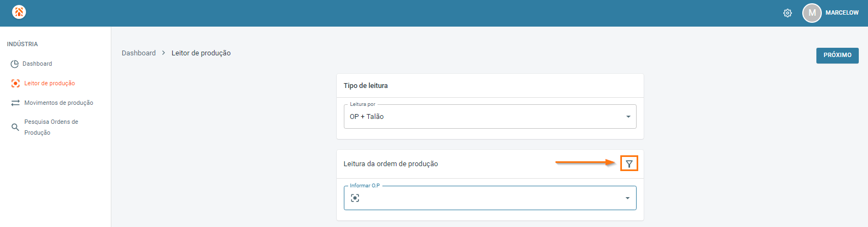Click the magnifier icon for Pesquisa Ordens
Screen dimensions: 868x227
click(x=15, y=127)
